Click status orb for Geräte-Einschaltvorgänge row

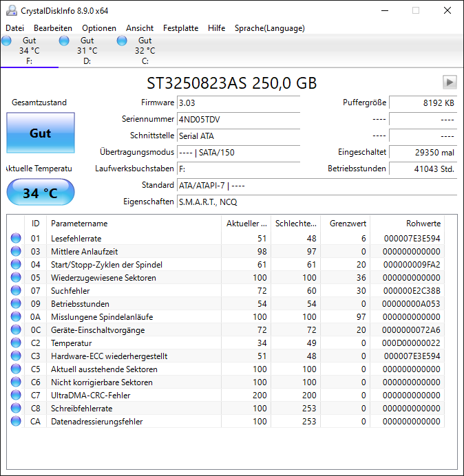tap(16, 329)
